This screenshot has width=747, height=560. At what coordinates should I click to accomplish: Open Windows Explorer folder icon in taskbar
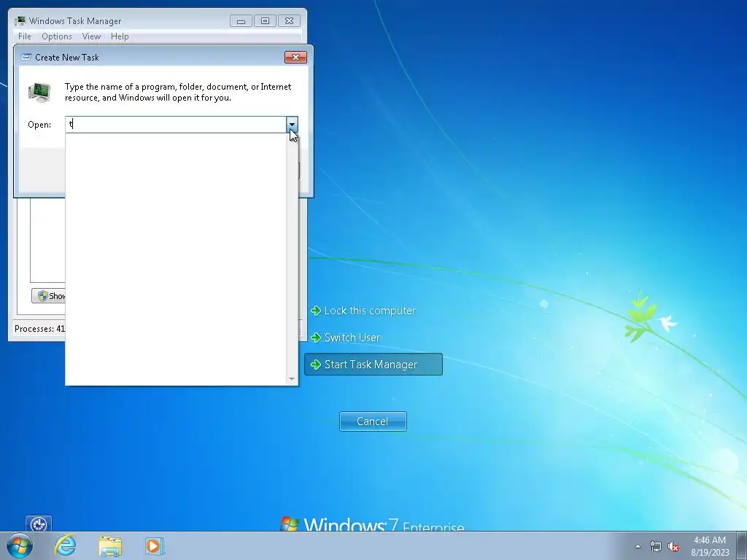point(110,546)
